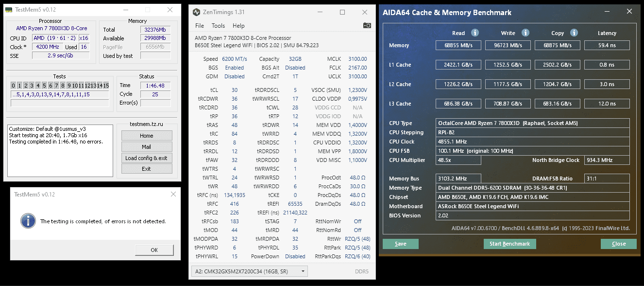
Task: Click the tRFC (ns) 134,1935 value
Action: tap(235, 195)
